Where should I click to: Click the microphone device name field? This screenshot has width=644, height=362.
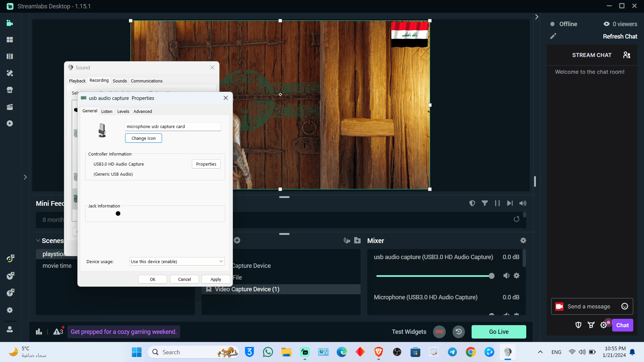(173, 126)
